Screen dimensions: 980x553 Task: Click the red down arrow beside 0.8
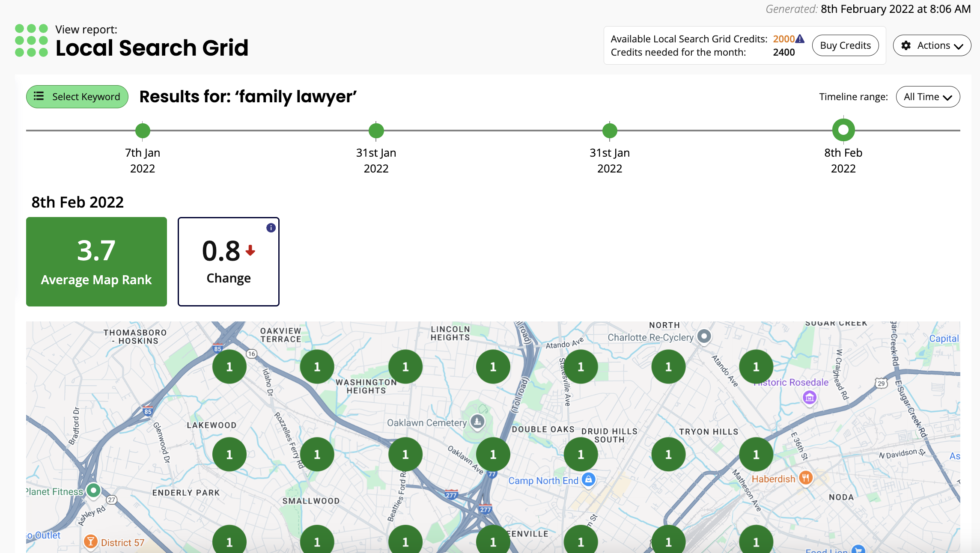click(250, 250)
